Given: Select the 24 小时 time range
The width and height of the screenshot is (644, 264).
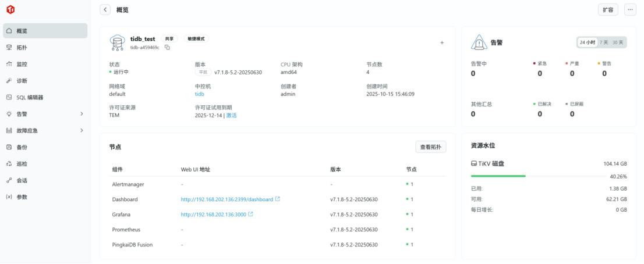Looking at the screenshot, I should (587, 42).
